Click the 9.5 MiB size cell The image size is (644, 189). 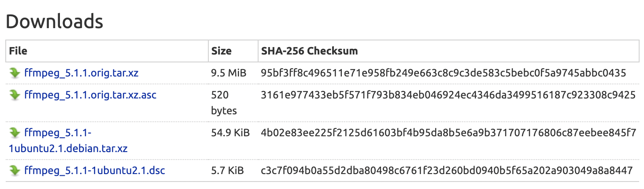229,73
